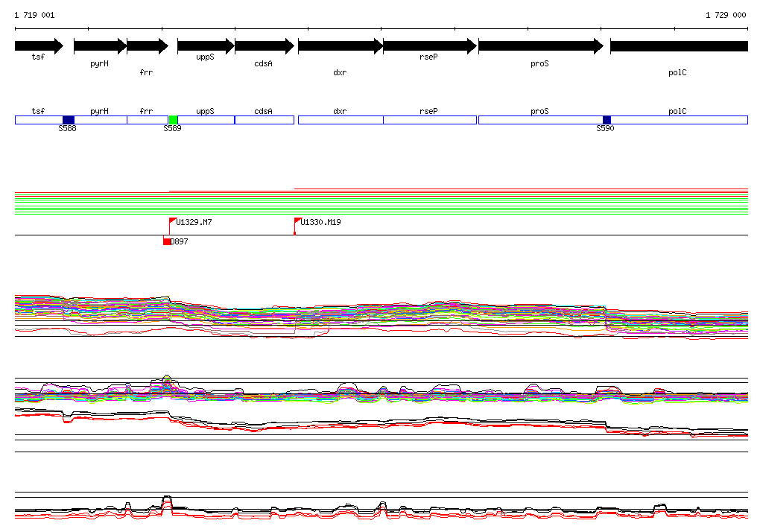Click the frr gene arrow
The image size is (763, 532).
click(148, 46)
